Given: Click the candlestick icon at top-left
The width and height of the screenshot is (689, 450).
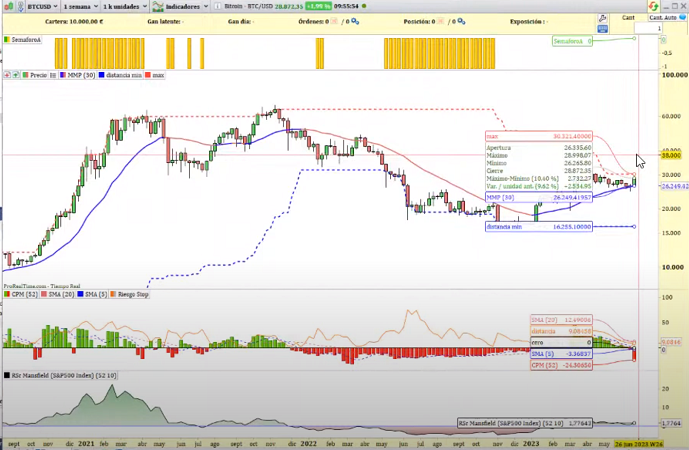Looking at the screenshot, I should [x=7, y=6].
